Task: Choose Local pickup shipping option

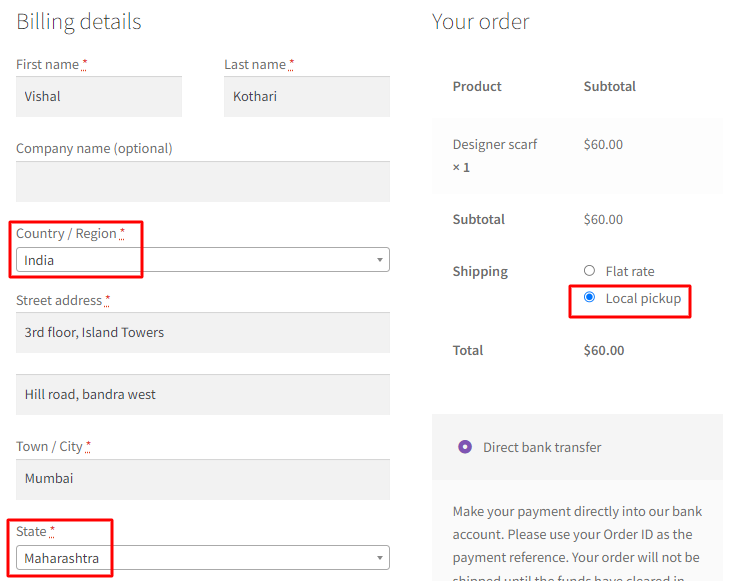Action: pos(589,297)
